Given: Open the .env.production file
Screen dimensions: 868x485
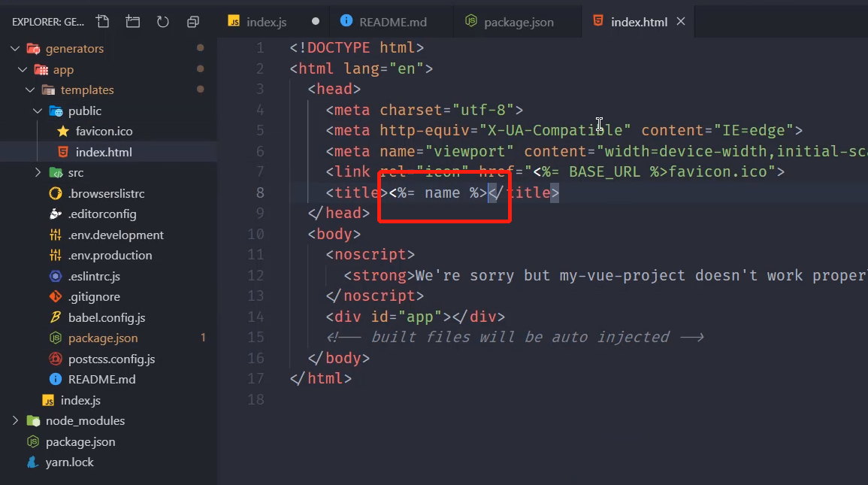Looking at the screenshot, I should coord(110,256).
